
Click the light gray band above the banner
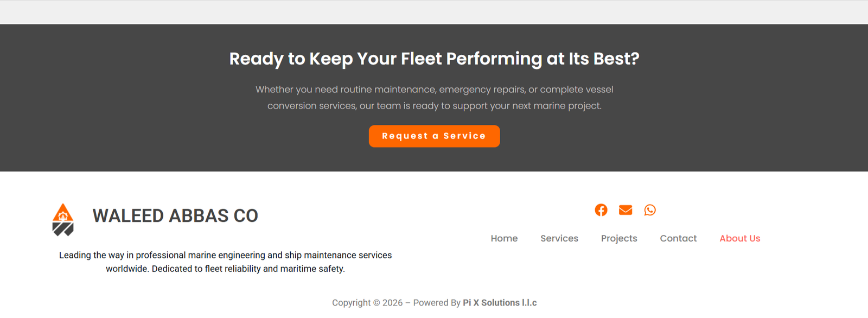pyautogui.click(x=434, y=12)
